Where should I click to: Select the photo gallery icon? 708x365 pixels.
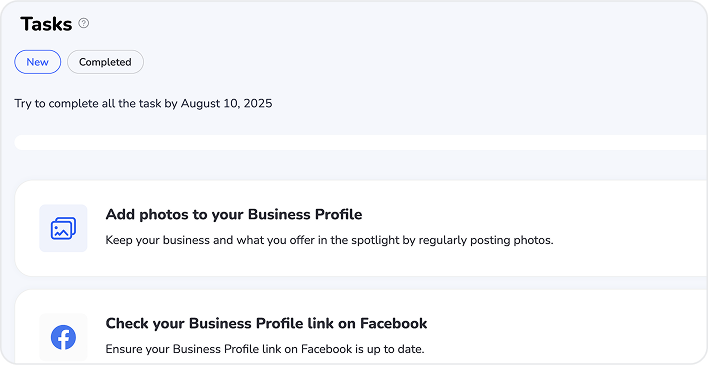pyautogui.click(x=63, y=229)
